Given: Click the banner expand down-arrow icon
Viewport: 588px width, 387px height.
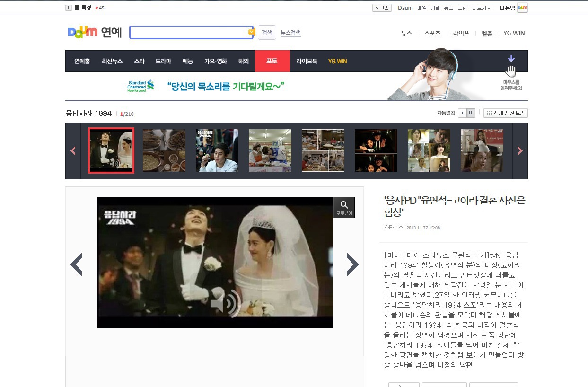Looking at the screenshot, I should [511, 59].
